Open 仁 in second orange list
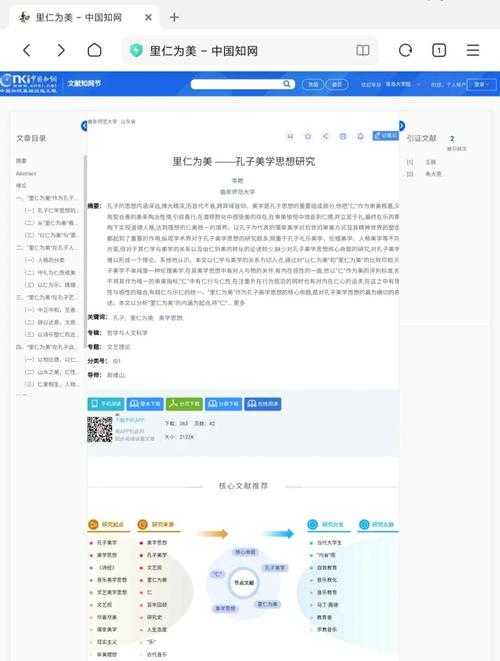 pos(149,592)
